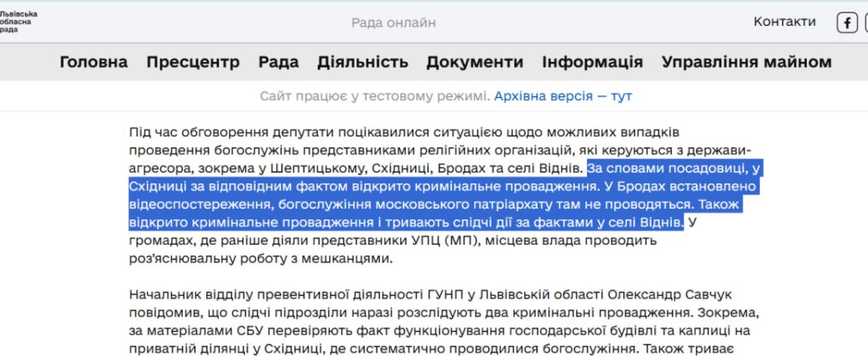Open the Інформація menu item

tap(592, 62)
